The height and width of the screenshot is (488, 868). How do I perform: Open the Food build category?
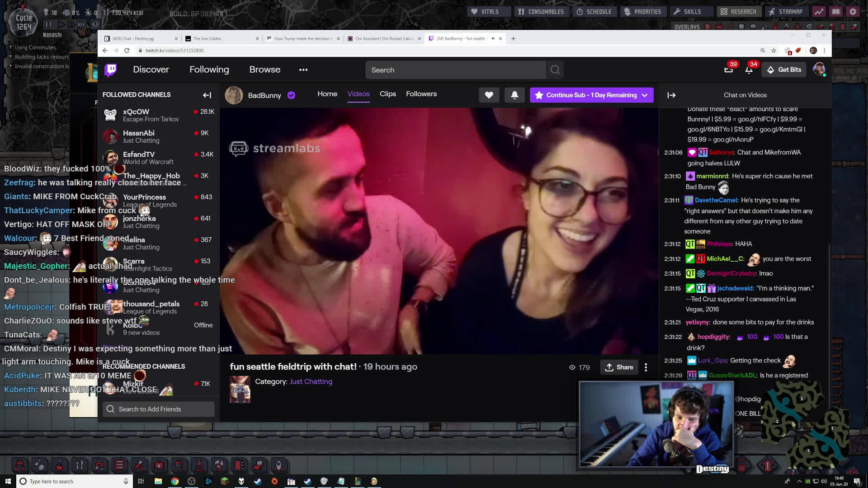(x=79, y=465)
